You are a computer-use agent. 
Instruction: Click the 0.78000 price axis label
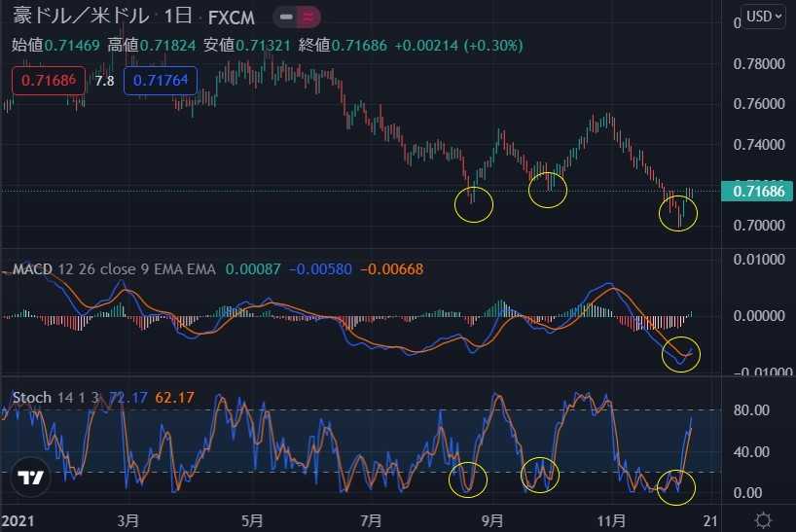coord(759,64)
